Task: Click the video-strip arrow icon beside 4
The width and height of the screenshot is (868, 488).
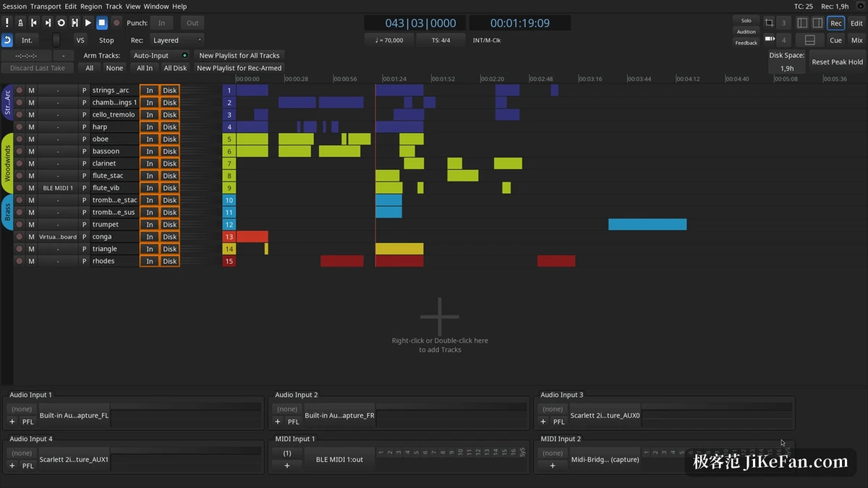Action: click(x=770, y=40)
